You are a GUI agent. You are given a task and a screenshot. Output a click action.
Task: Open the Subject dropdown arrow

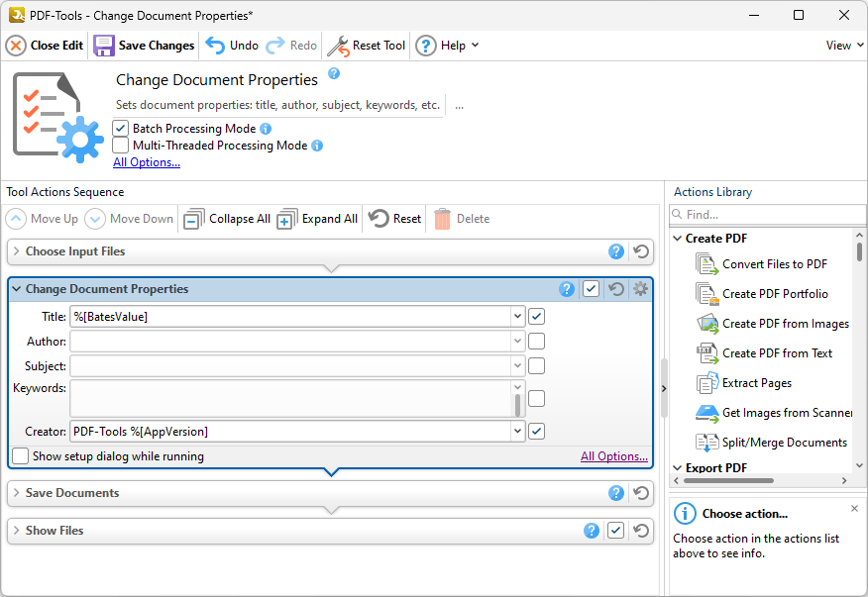517,365
